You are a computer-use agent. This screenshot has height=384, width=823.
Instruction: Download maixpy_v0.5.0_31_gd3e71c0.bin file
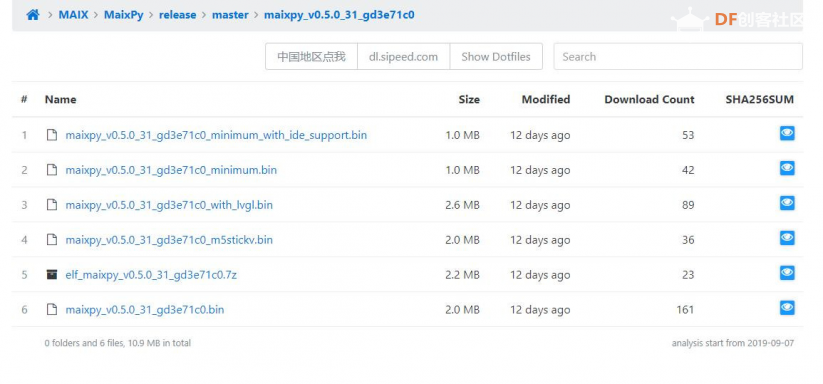coord(145,310)
